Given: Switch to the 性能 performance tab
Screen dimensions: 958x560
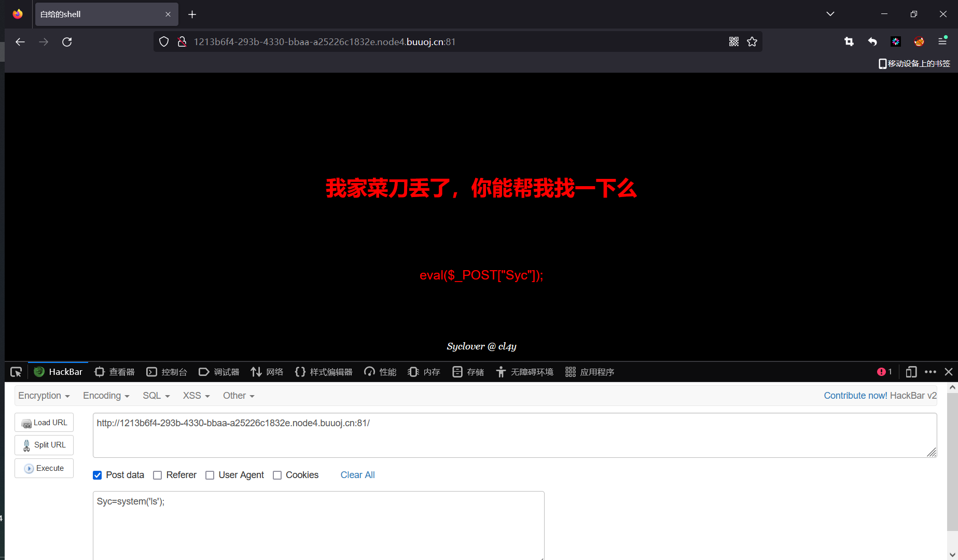Looking at the screenshot, I should 380,372.
